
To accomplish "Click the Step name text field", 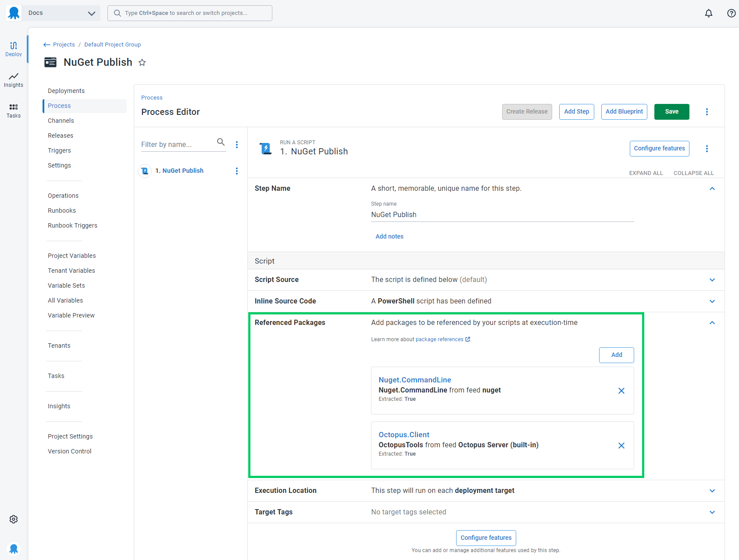I will (x=502, y=215).
